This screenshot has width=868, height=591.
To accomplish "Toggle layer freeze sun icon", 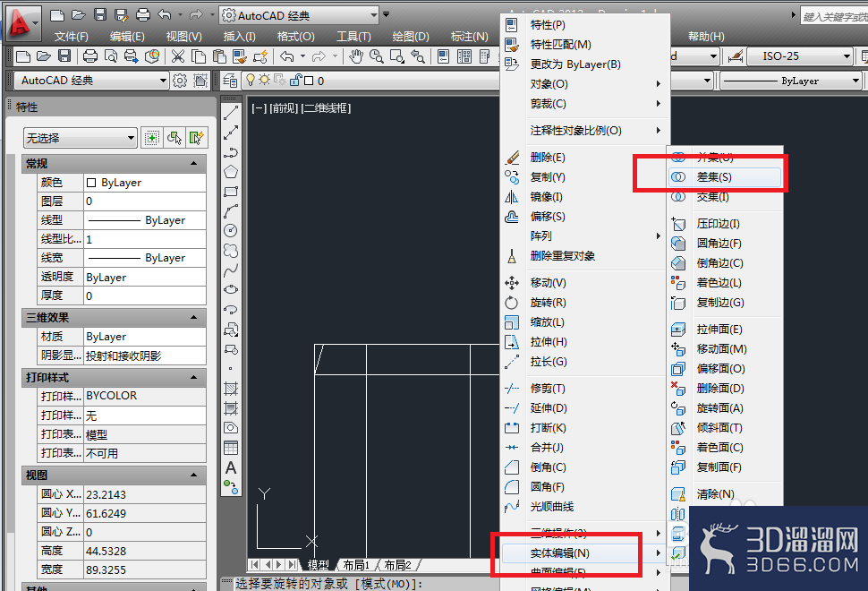I will click(x=265, y=81).
